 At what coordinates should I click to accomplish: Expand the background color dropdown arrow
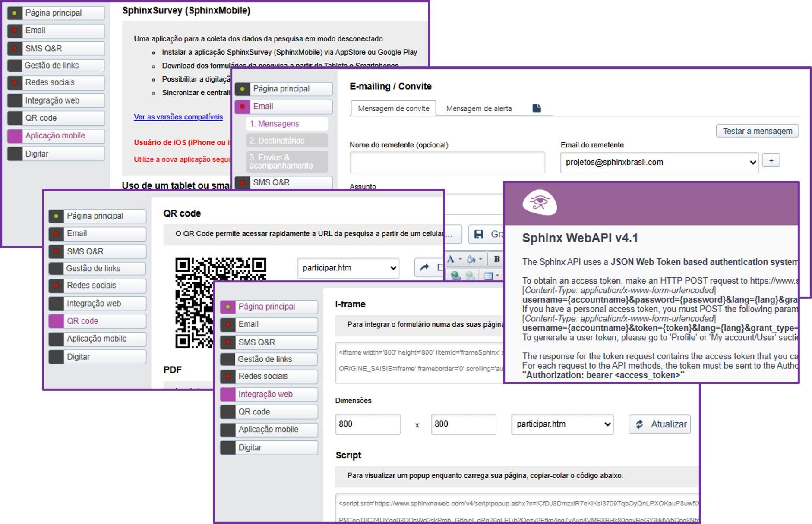click(x=480, y=259)
